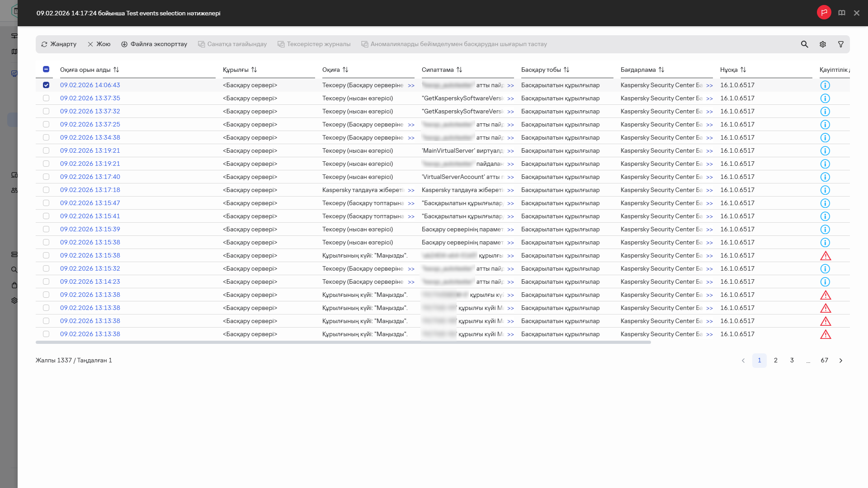Screen dimensions: 868x488
Task: Uncheck the 09.02.2026 14:06:43 row checkbox
Action: click(46, 85)
